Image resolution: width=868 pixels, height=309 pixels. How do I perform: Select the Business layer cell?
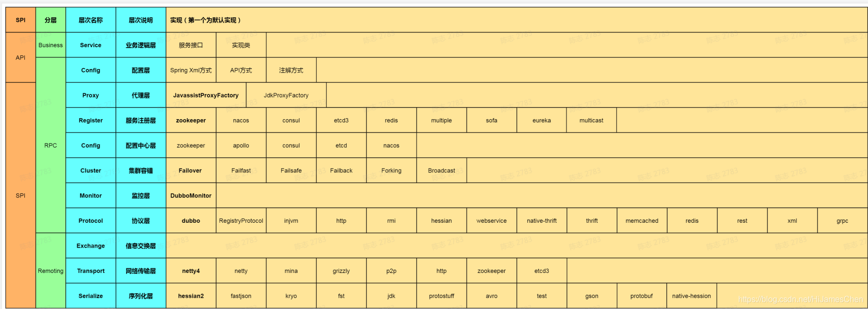(x=51, y=45)
